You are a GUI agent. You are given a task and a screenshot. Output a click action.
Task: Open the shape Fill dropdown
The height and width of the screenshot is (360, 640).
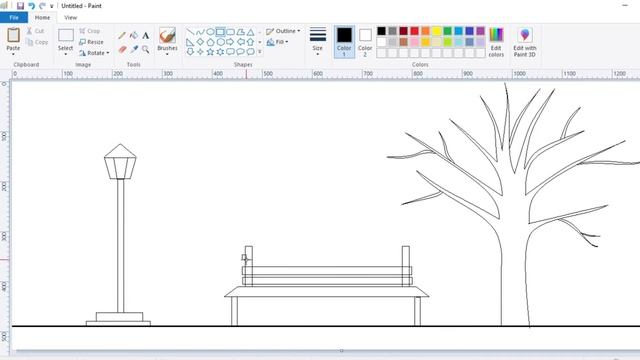coord(277,42)
